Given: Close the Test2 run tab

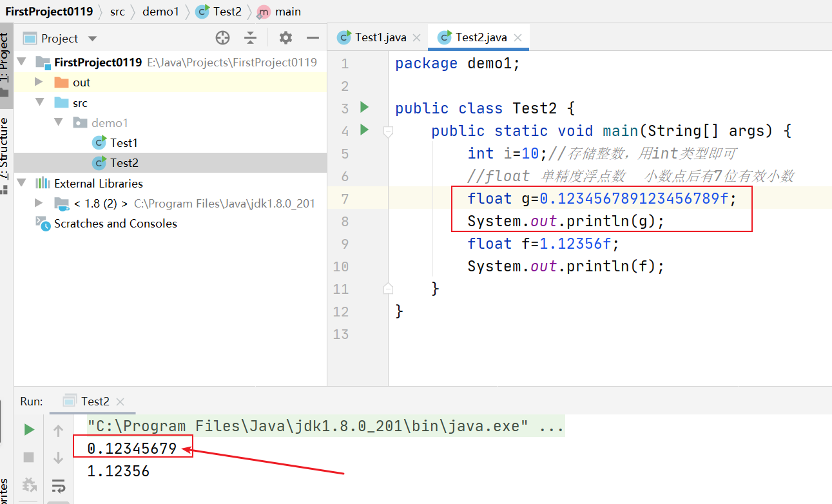Looking at the screenshot, I should point(120,402).
